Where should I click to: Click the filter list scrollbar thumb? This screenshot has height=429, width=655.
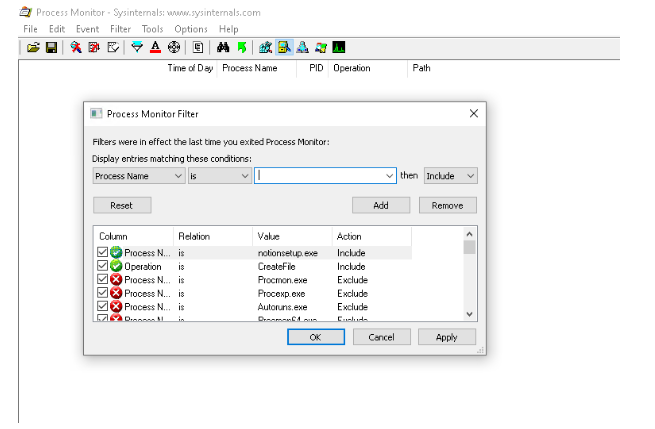coord(470,247)
